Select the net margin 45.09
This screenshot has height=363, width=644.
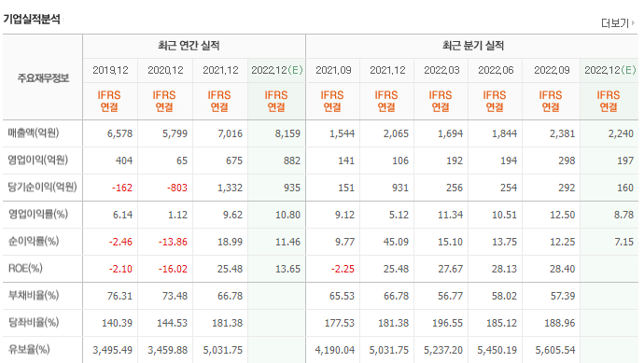396,243
